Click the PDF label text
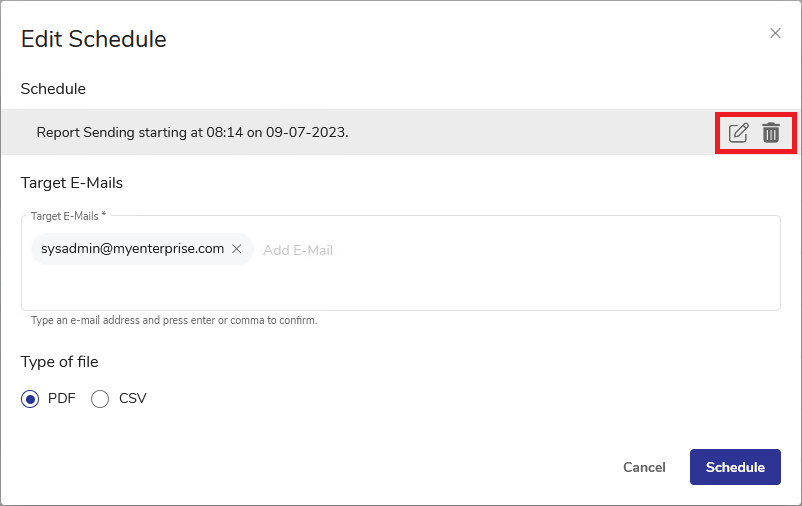 coord(61,398)
